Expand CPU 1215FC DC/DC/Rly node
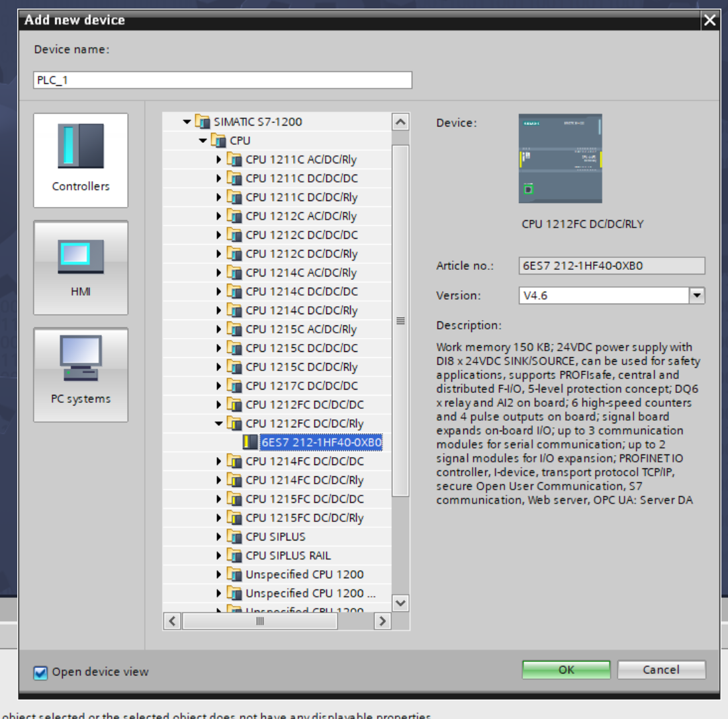 218,518
